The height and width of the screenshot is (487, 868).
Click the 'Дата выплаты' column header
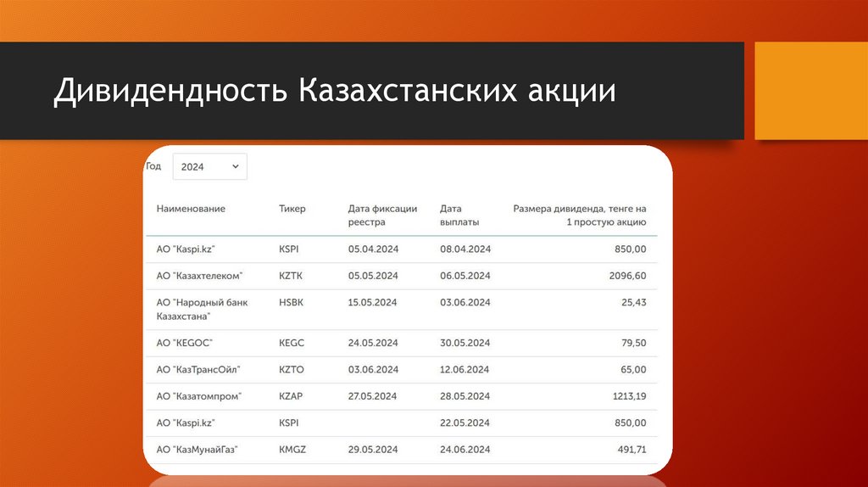[459, 216]
